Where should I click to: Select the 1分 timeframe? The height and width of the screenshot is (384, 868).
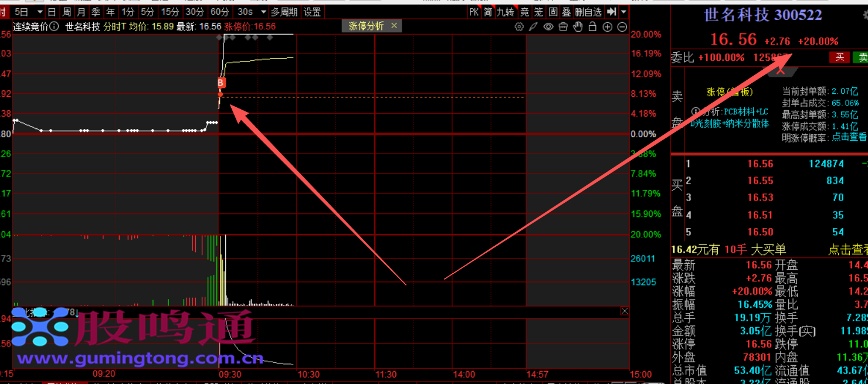click(128, 12)
